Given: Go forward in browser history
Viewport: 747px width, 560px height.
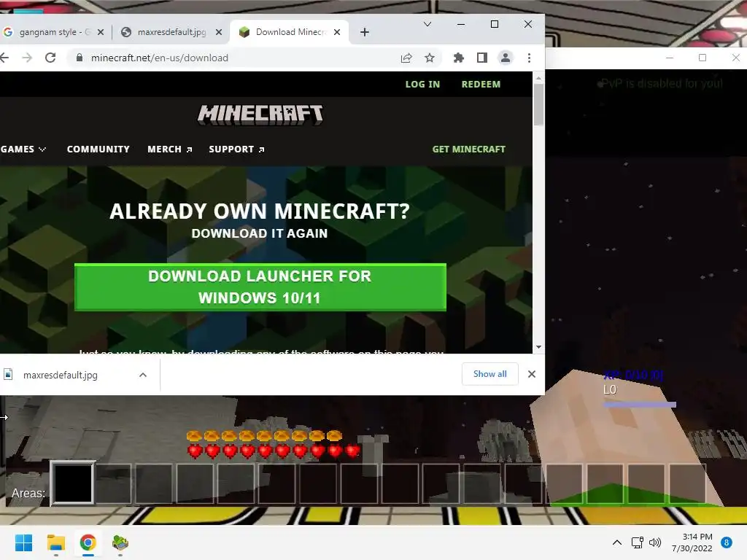Looking at the screenshot, I should (x=27, y=58).
